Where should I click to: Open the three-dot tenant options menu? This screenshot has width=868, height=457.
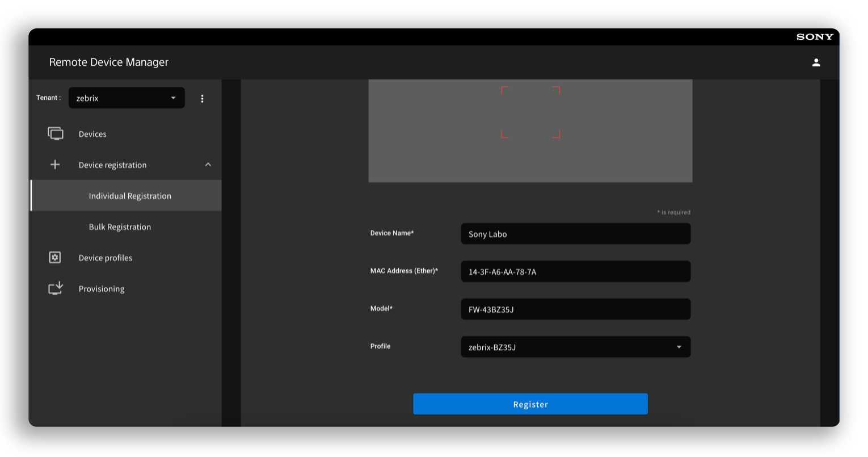(x=202, y=98)
